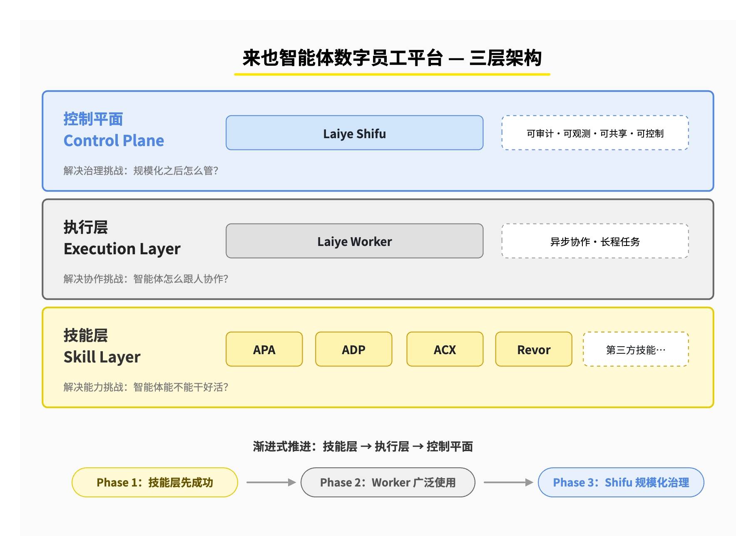Click the 控制平面 heading
Screen dimensions: 756x556
tap(93, 119)
